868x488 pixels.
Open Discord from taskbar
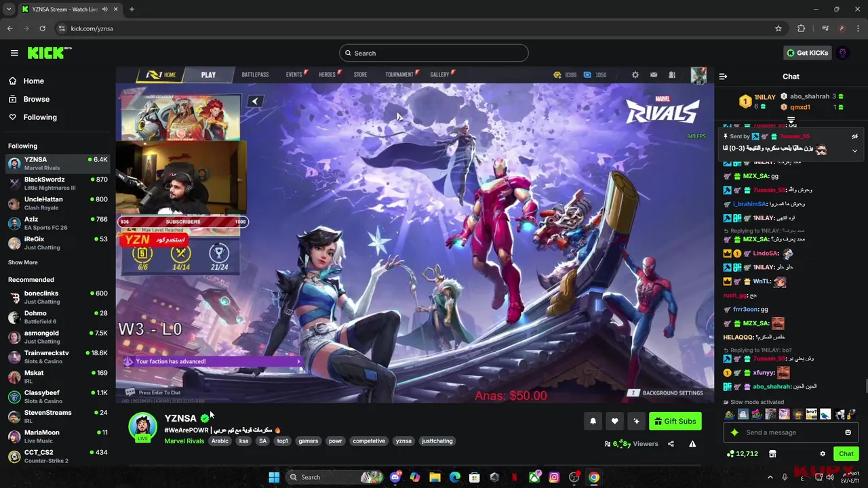pos(395,477)
